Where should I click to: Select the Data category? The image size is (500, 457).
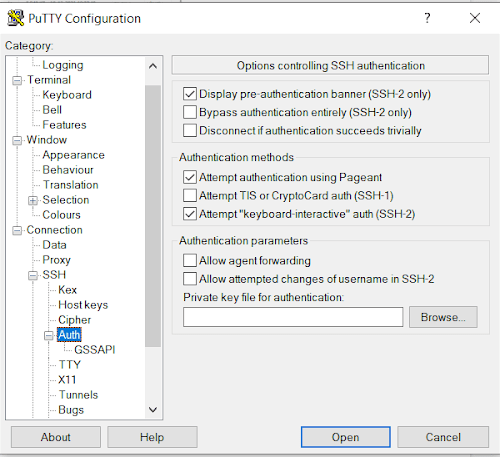click(x=54, y=245)
